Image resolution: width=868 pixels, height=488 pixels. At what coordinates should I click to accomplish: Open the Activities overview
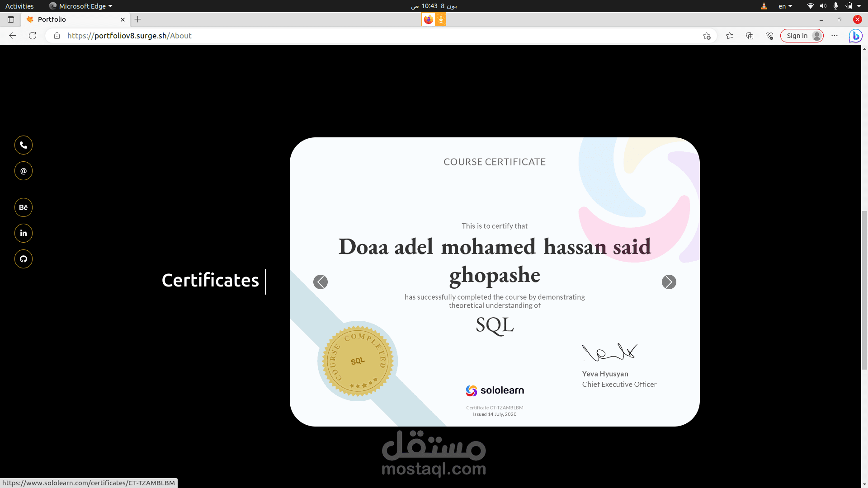[x=19, y=6]
